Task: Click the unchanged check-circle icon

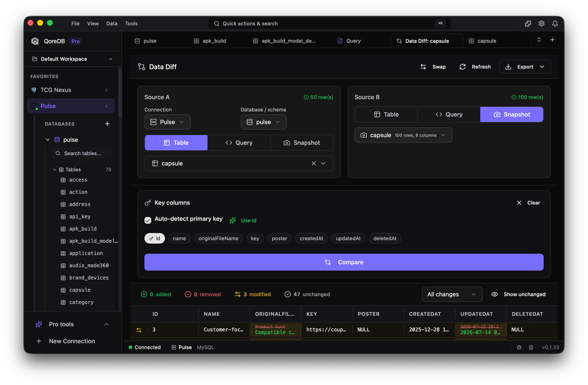Action: [x=288, y=294]
